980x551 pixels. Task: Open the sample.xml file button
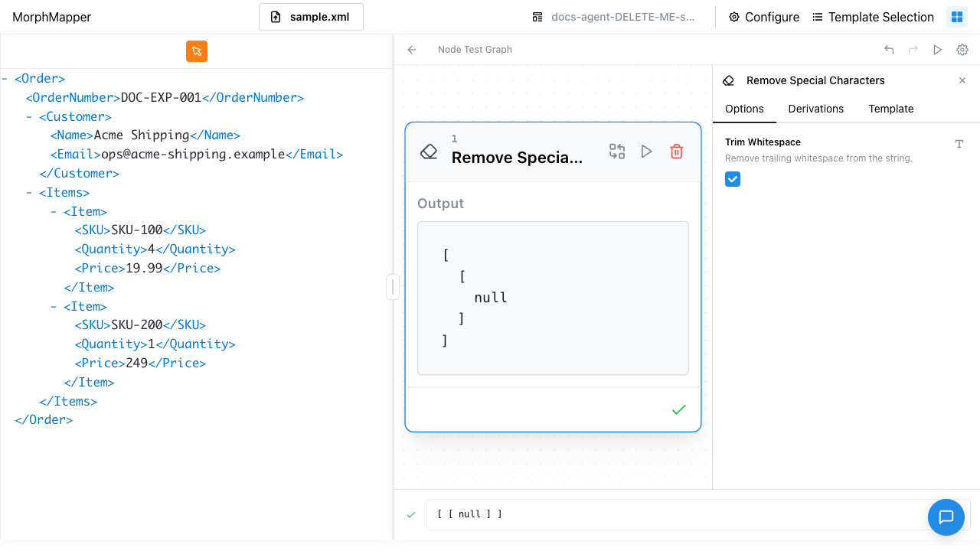click(x=311, y=17)
